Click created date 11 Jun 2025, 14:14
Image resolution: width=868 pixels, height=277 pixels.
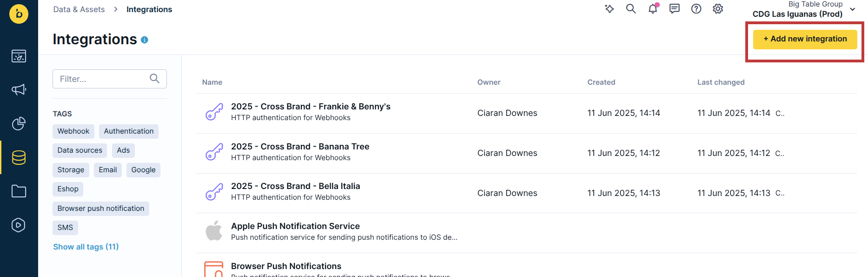click(623, 113)
